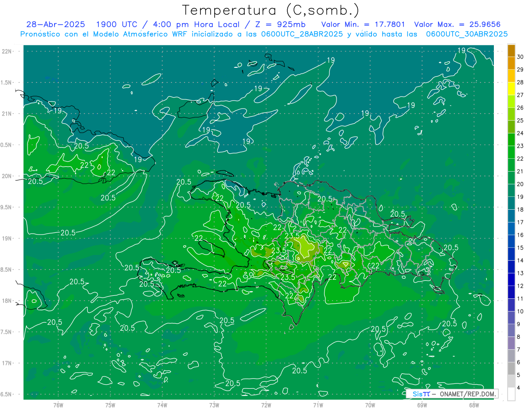Screen dimensions: 532x411
Task: Click the "22N" latitude axis label
Action: pos(7,51)
